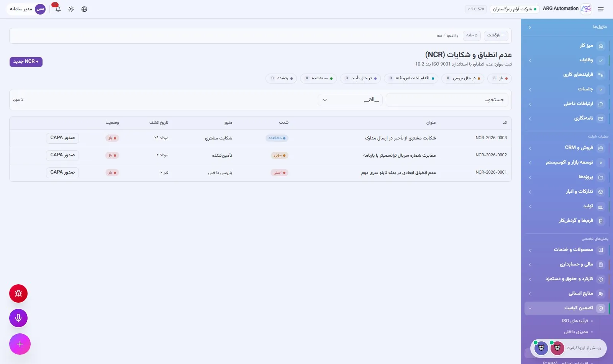Open فرآیندهای ISO submenu item
The image size is (613, 364).
[x=575, y=321]
